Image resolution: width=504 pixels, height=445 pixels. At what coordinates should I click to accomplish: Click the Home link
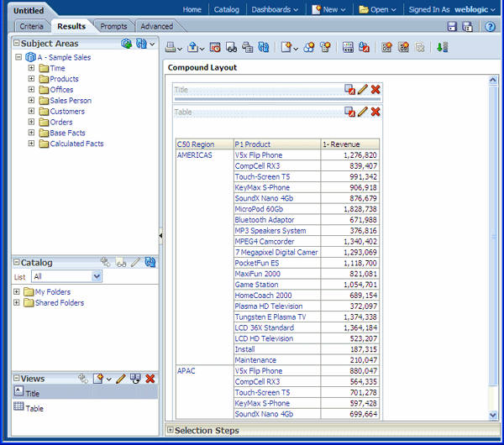(x=192, y=9)
